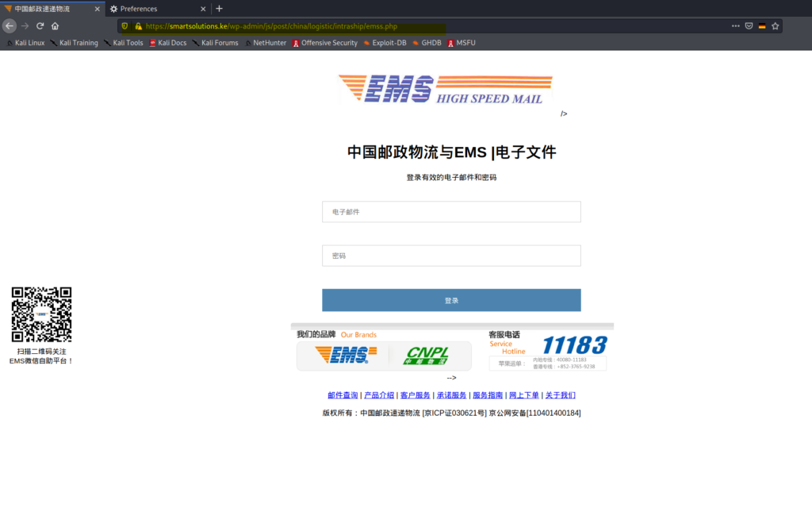Open the browser home page
Screen dimensions: 812x508
(x=55, y=26)
